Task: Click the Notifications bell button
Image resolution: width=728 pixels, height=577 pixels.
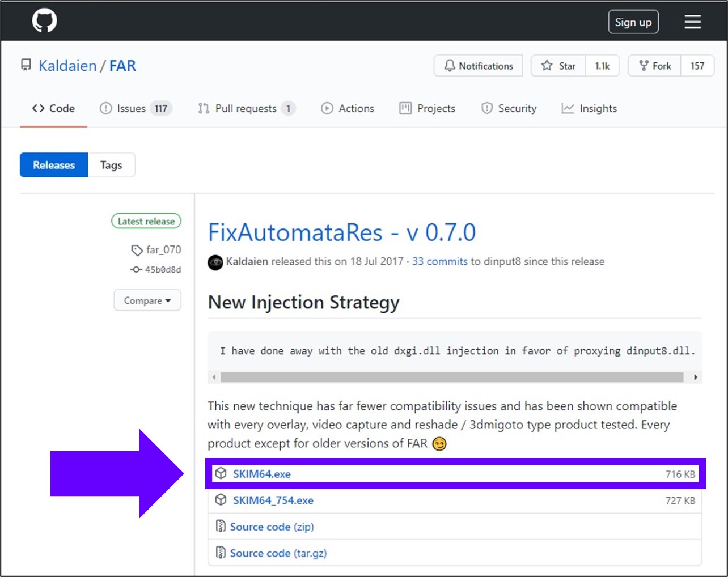Action: [479, 66]
